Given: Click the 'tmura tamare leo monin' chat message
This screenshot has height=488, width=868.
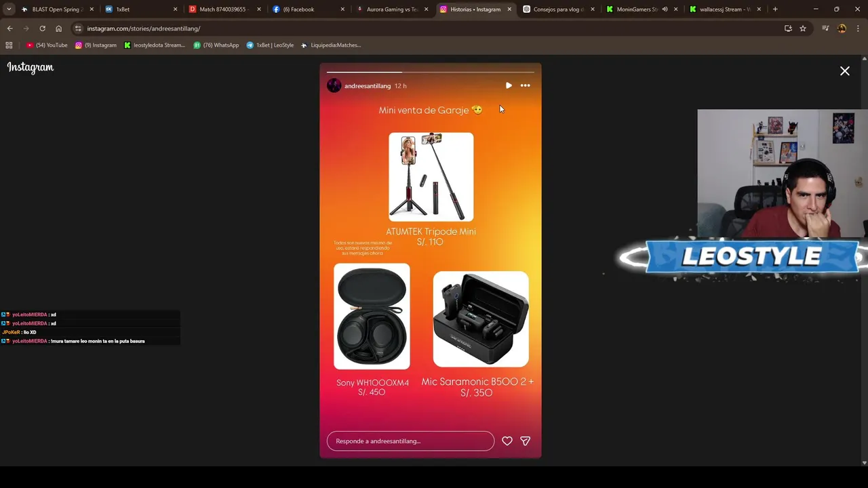Looking at the screenshot, I should 97,341.
